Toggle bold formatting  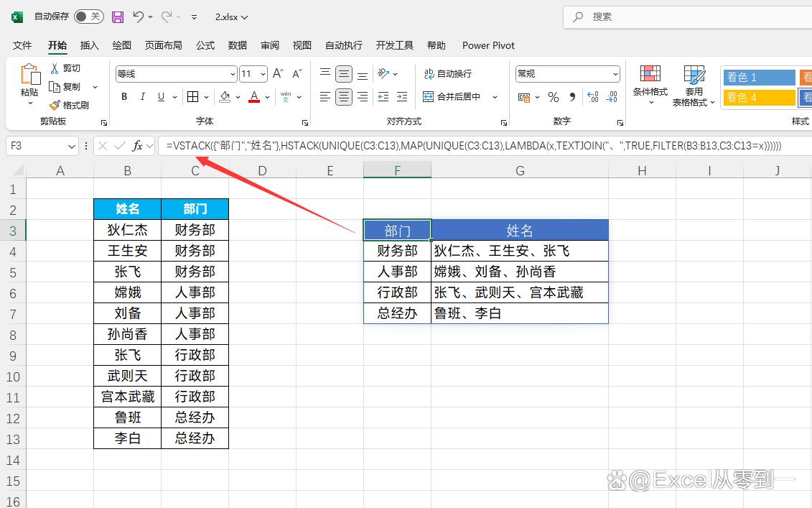coord(124,97)
